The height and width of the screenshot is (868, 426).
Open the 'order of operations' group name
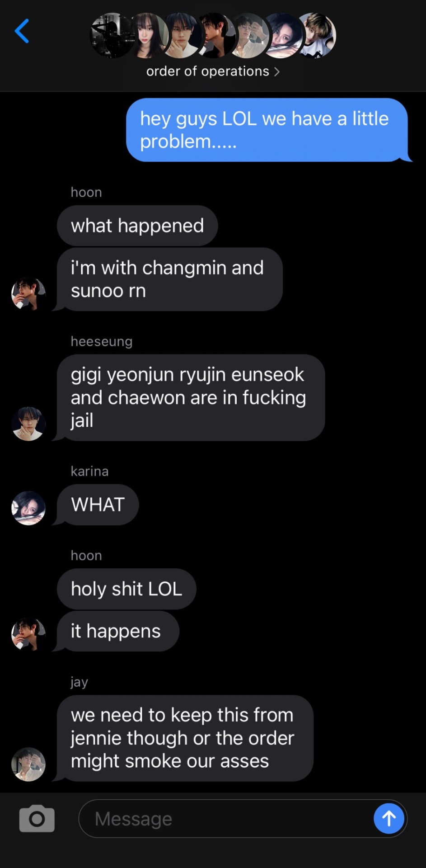click(208, 71)
